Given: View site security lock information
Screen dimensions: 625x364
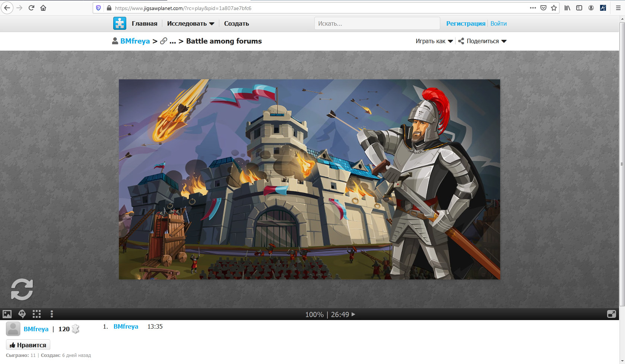Looking at the screenshot, I should [x=109, y=8].
